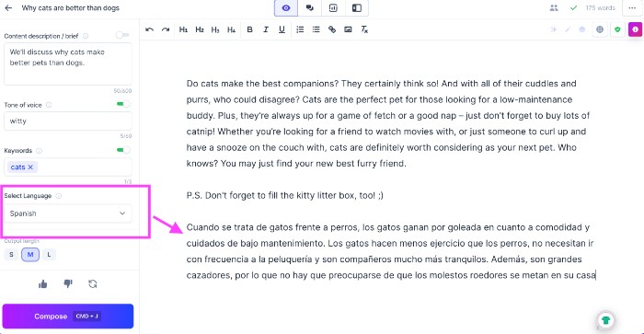Image resolution: width=644 pixels, height=334 pixels.
Task: Toggle italic formatting
Action: (266, 29)
